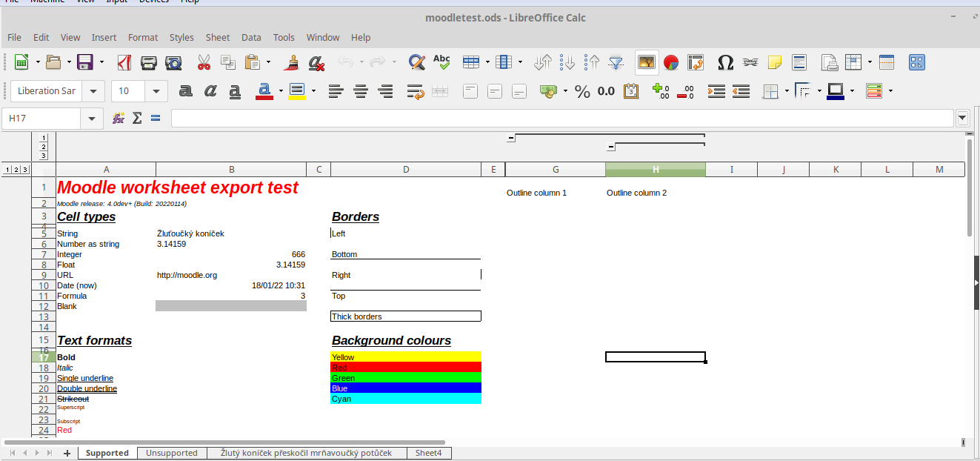
Task: Export directly as PDF
Action: coord(124,62)
